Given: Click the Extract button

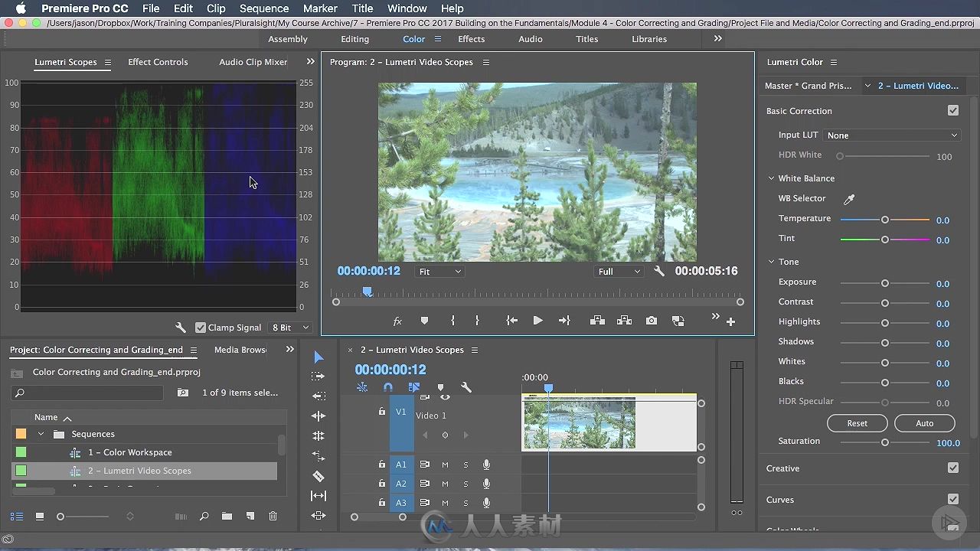Looking at the screenshot, I should [x=624, y=321].
